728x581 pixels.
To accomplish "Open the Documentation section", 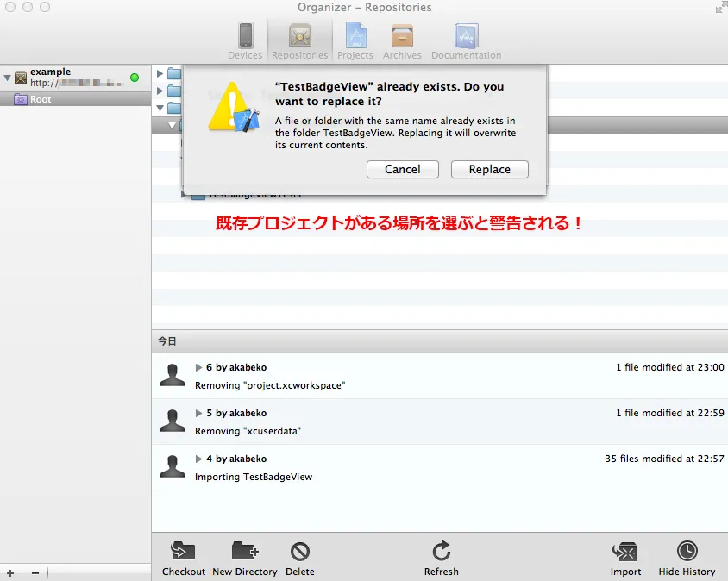I will point(466,41).
